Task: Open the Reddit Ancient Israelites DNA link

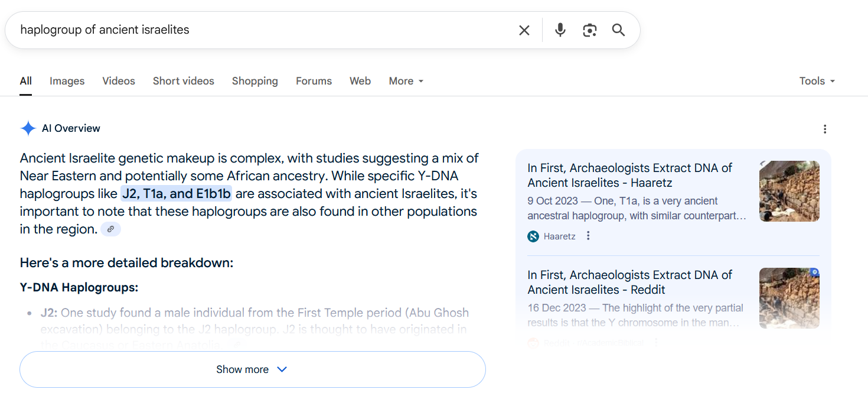Action: tap(630, 282)
